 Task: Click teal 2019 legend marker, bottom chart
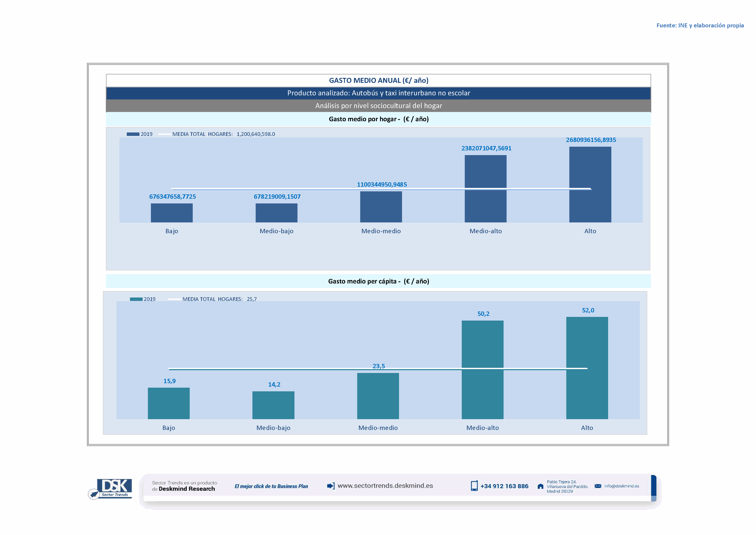pyautogui.click(x=136, y=299)
